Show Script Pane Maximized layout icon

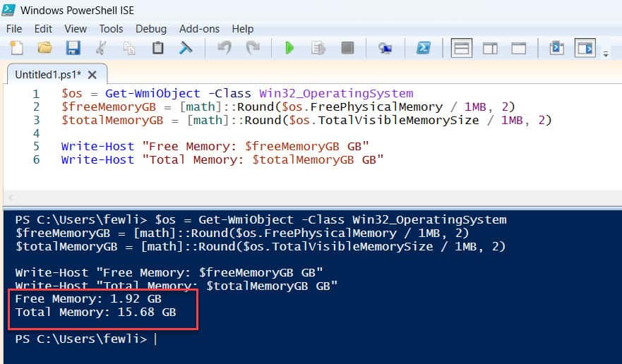[519, 49]
